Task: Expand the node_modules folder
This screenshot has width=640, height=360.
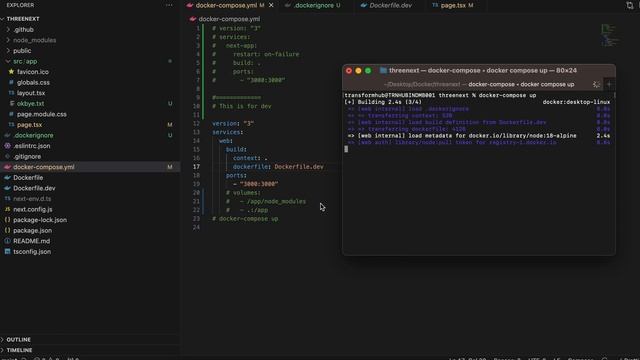Action: [34, 40]
